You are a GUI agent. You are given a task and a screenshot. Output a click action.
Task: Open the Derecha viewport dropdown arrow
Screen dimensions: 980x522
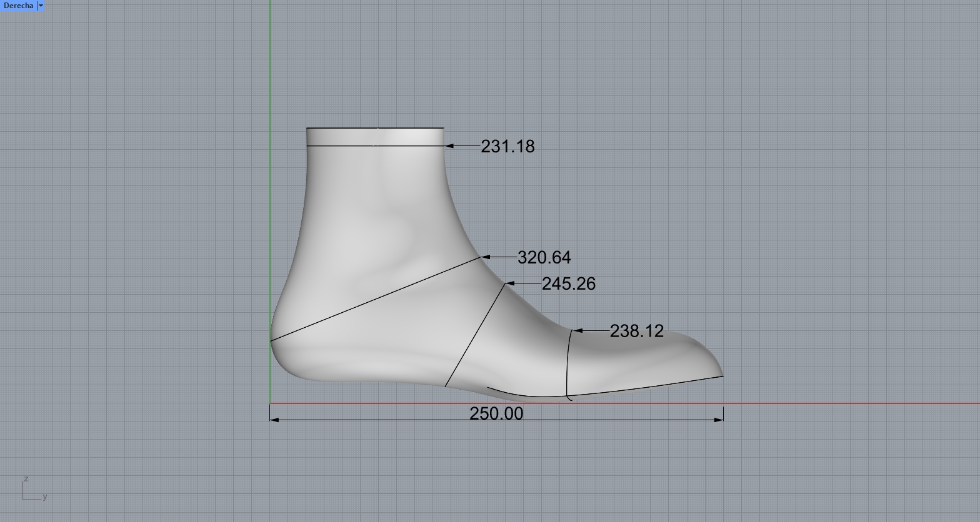pyautogui.click(x=41, y=6)
